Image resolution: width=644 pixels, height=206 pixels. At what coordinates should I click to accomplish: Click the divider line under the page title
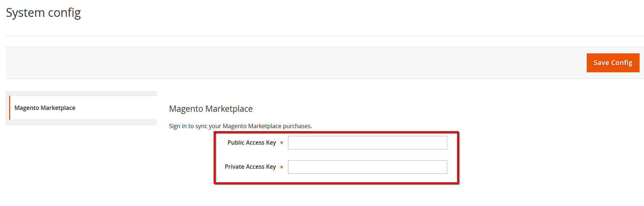point(325,35)
